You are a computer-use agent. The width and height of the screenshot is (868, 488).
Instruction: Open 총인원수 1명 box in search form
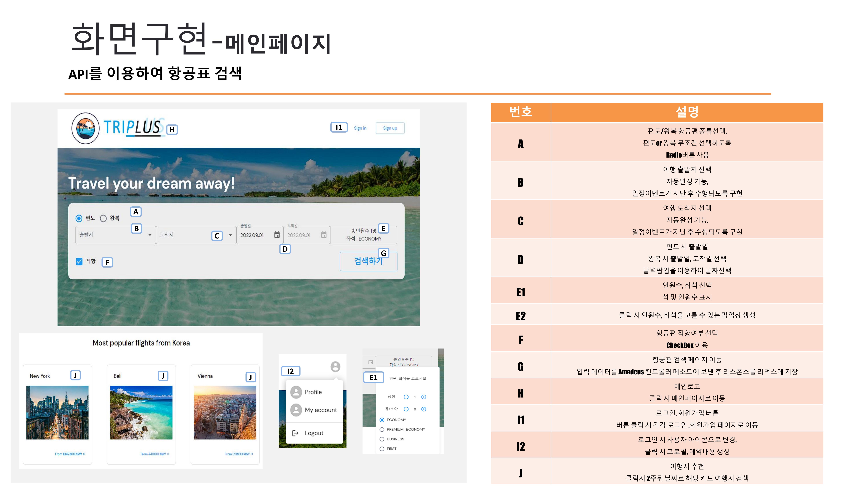(364, 235)
